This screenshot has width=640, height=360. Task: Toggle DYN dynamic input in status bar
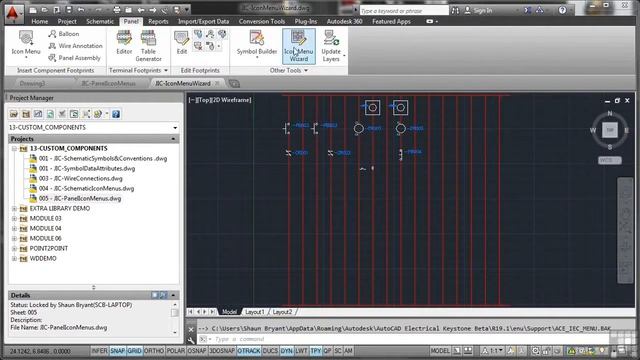pos(287,351)
